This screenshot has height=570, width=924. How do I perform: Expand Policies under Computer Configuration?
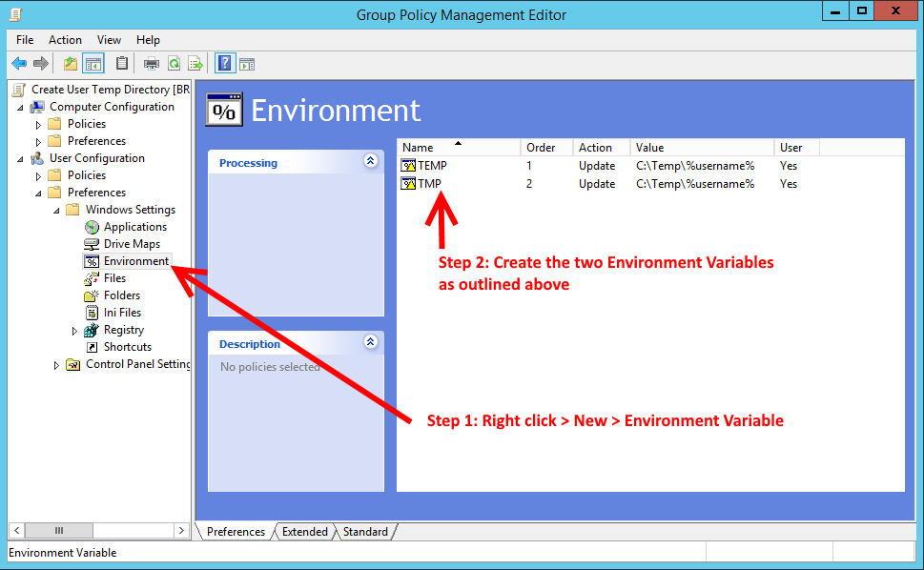(38, 125)
